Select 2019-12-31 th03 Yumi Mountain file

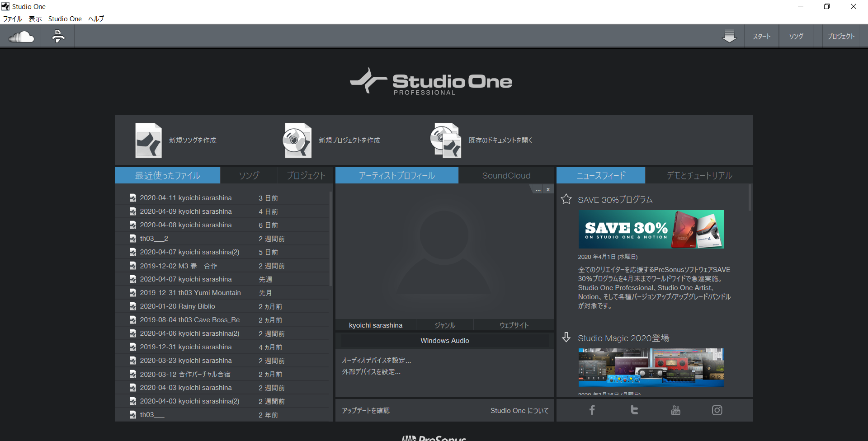pyautogui.click(x=222, y=293)
